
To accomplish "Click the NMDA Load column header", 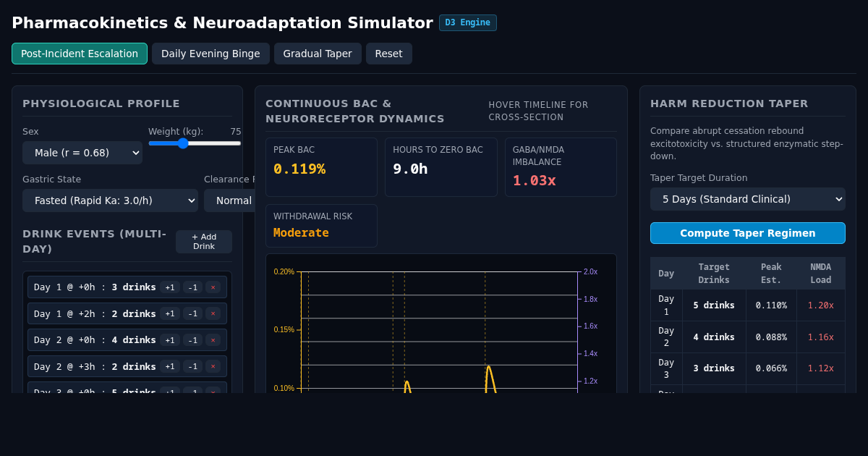I will 821,274.
